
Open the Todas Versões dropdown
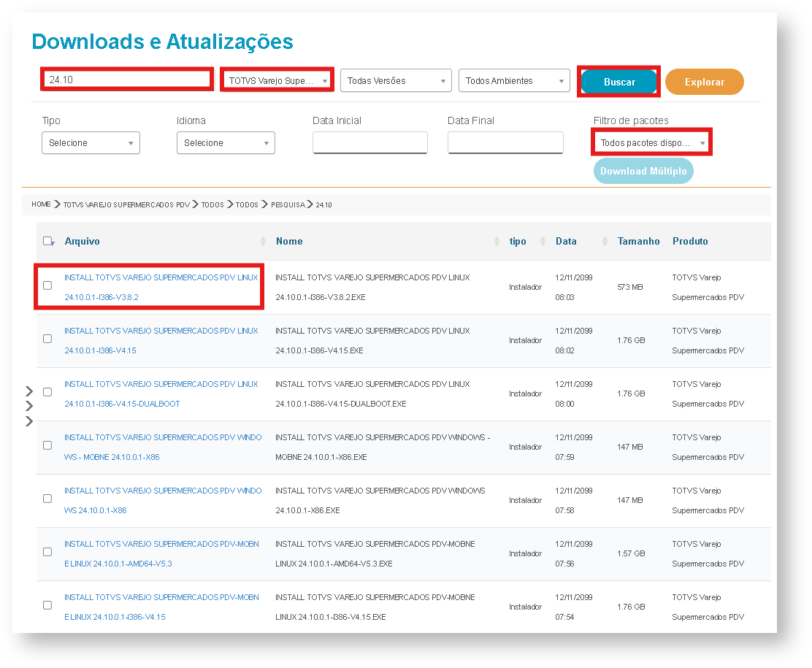[x=396, y=80]
